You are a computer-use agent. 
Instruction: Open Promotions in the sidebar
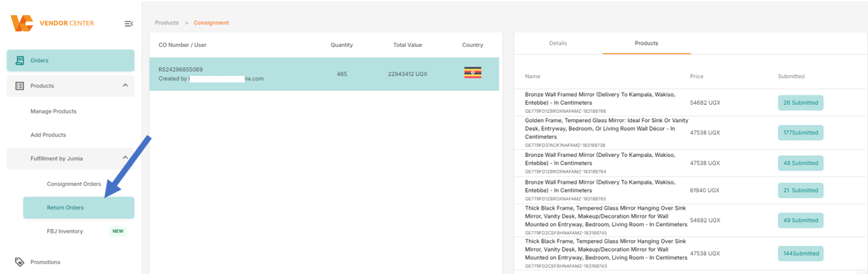[x=46, y=262]
